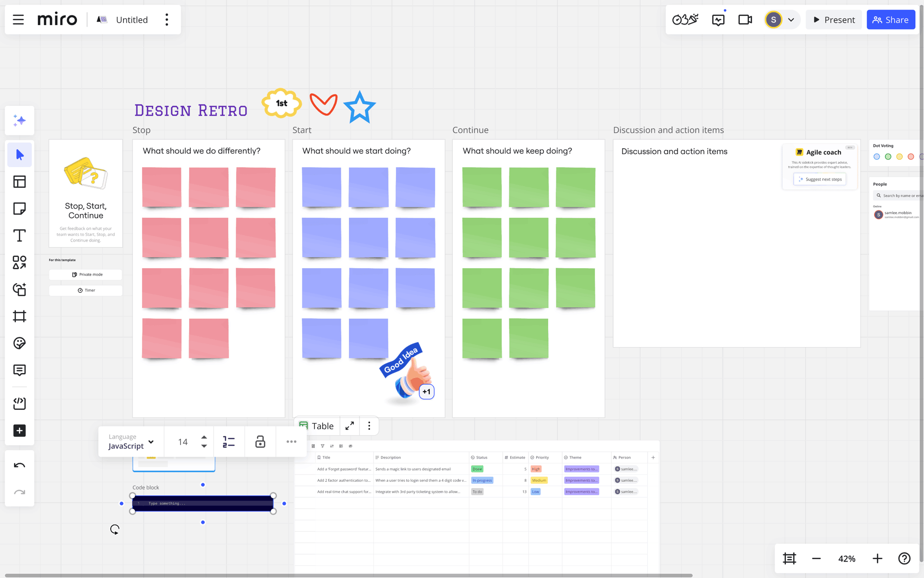The height and width of the screenshot is (578, 924).
Task: Click the 1st cloud sticker
Action: point(282,103)
